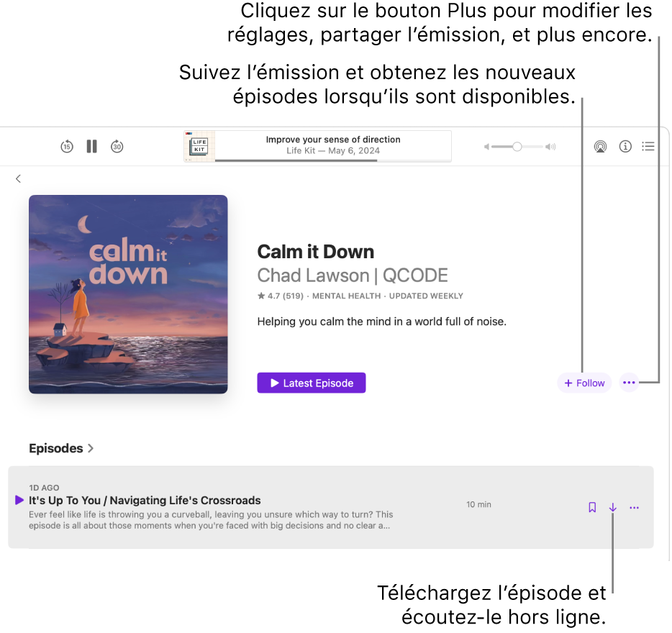Pause the playing episode
The image size is (672, 633).
[91, 147]
